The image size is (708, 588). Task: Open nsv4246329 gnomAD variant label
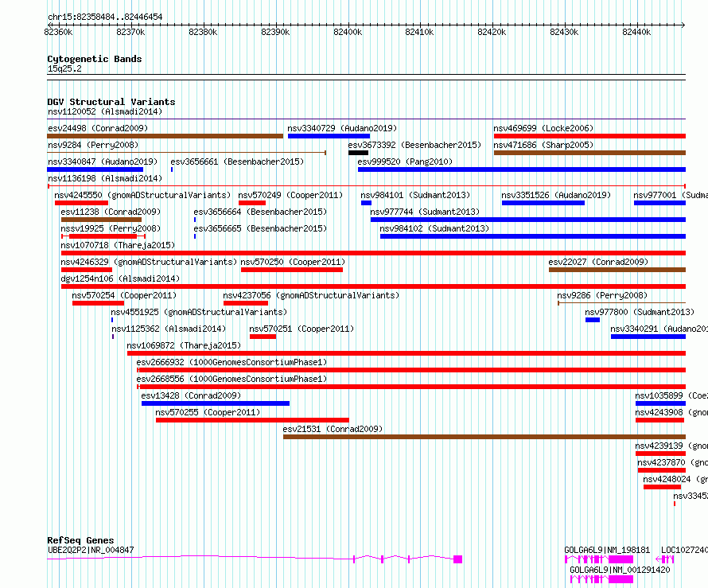pos(149,262)
